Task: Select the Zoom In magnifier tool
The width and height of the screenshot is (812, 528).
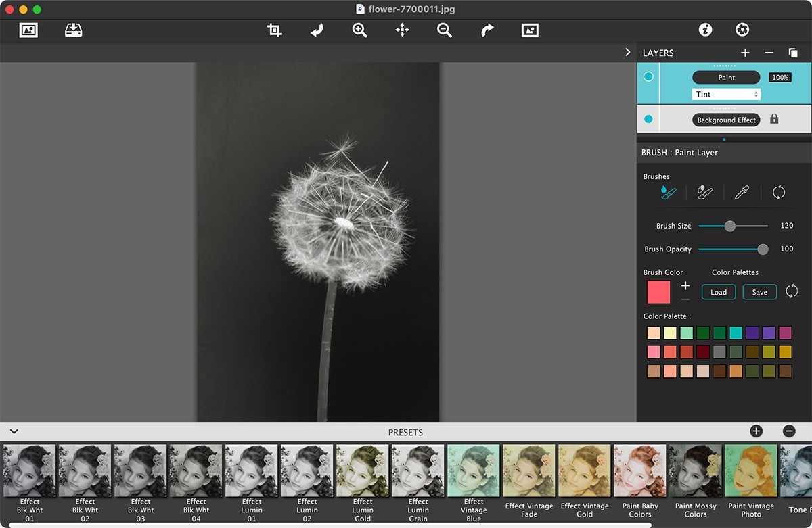Action: (359, 30)
